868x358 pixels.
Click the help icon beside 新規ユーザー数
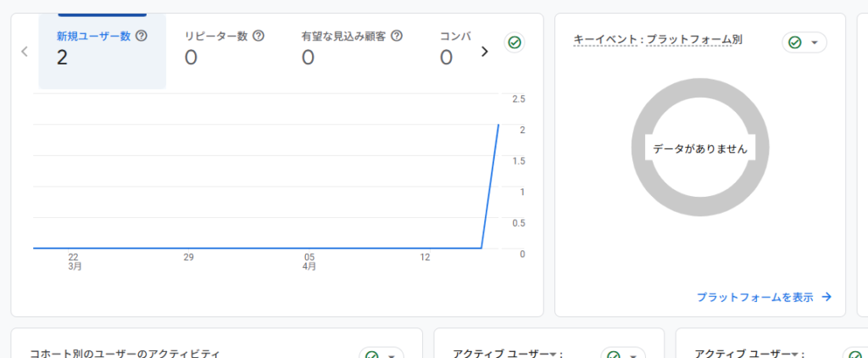[142, 36]
